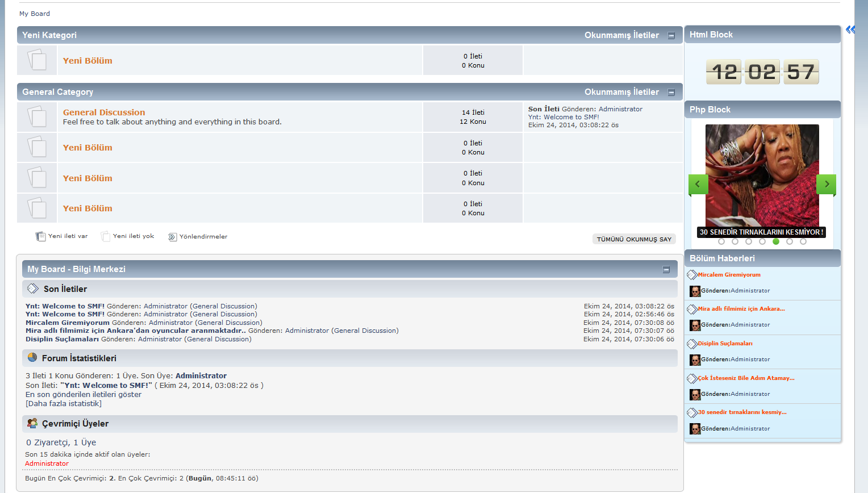Click the slider photo in Php Block
This screenshot has width=868, height=493.
tap(762, 176)
